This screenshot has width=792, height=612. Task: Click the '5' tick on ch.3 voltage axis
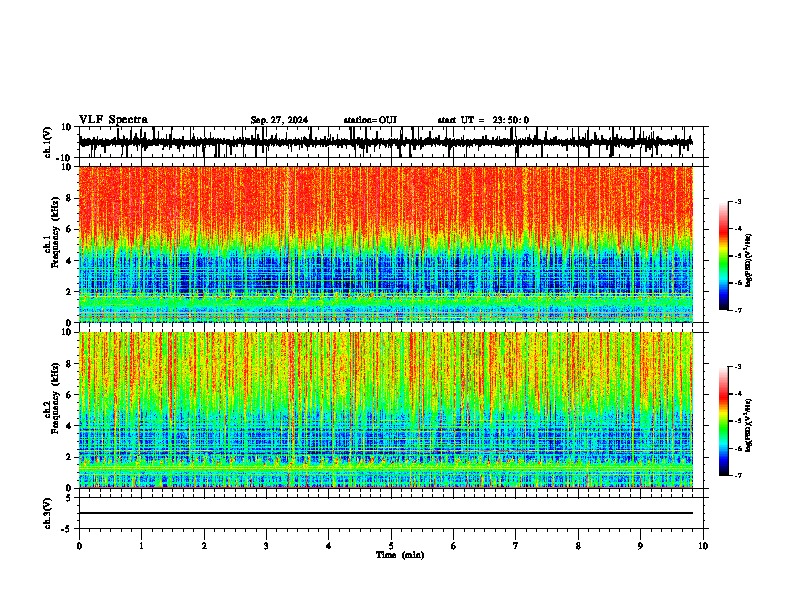[70, 498]
